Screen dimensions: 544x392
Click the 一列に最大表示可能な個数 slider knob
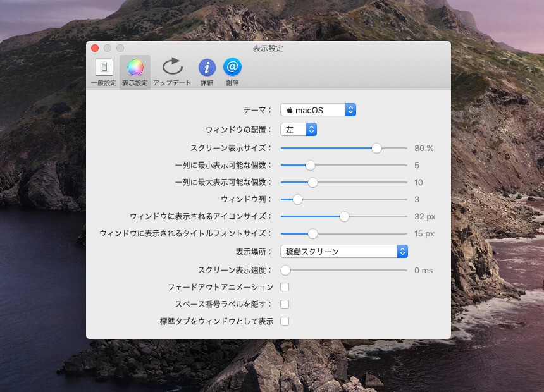click(x=312, y=182)
